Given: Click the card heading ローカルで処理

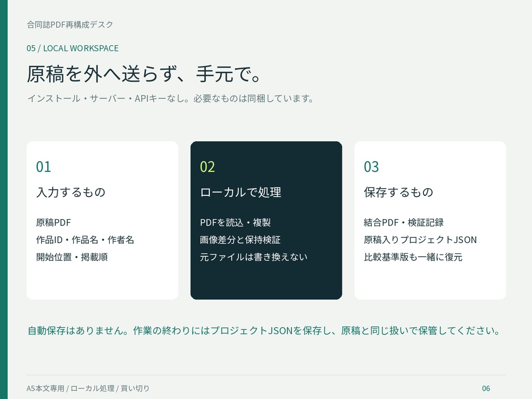Looking at the screenshot, I should coord(241,192).
